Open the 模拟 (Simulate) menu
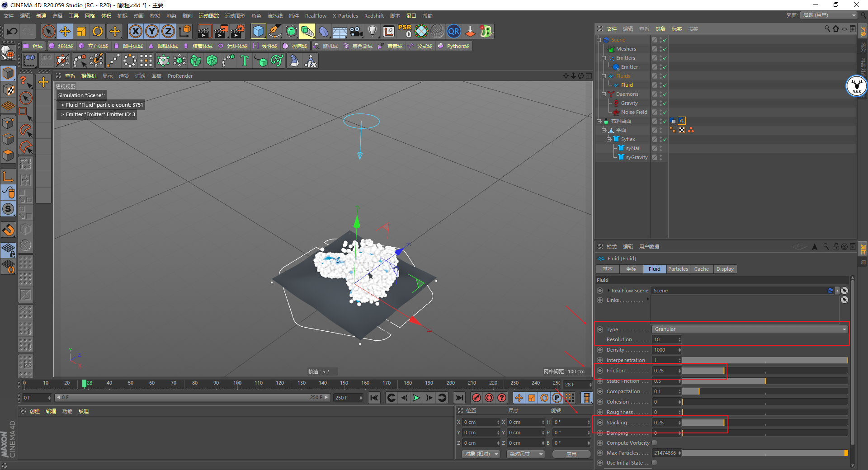This screenshot has height=470, width=868. pos(155,16)
